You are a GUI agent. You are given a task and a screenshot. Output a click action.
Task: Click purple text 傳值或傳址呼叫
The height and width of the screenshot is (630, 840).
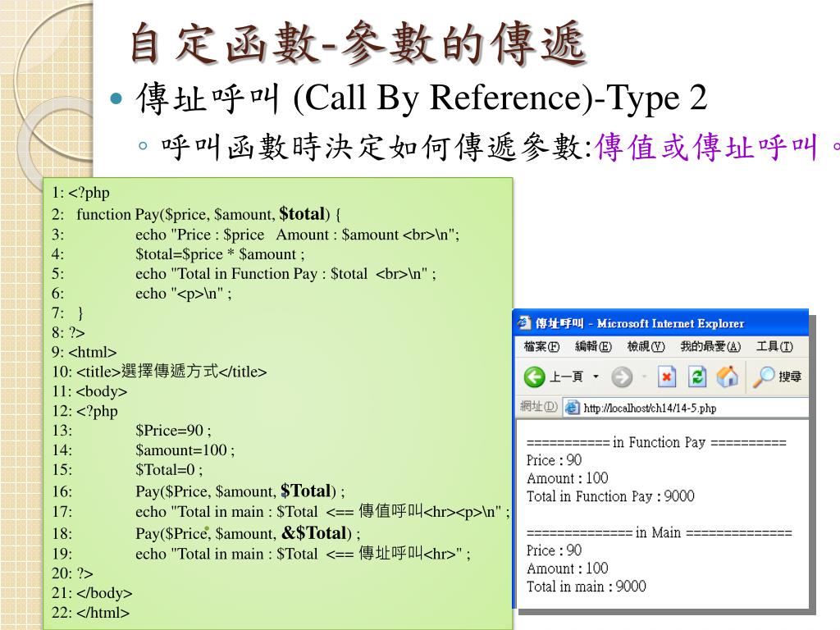[x=706, y=148]
